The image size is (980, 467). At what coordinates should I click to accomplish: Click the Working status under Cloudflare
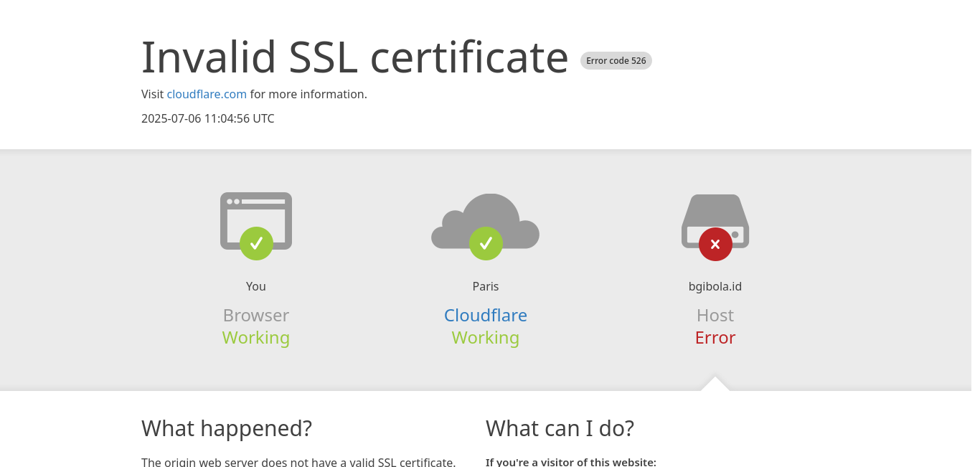pyautogui.click(x=486, y=338)
